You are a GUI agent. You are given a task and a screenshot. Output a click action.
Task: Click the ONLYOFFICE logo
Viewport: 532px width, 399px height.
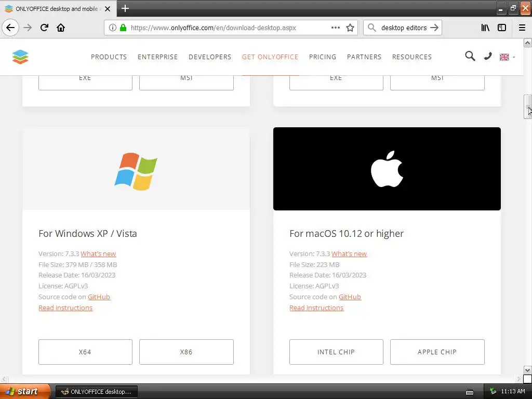(x=20, y=57)
